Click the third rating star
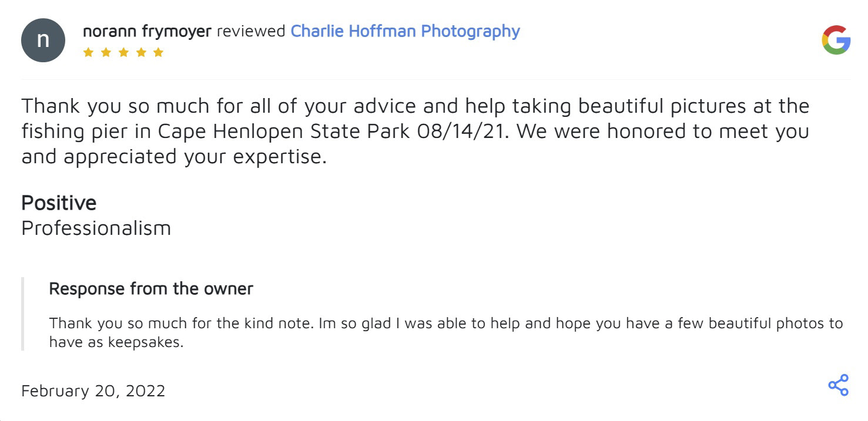 pyautogui.click(x=123, y=53)
